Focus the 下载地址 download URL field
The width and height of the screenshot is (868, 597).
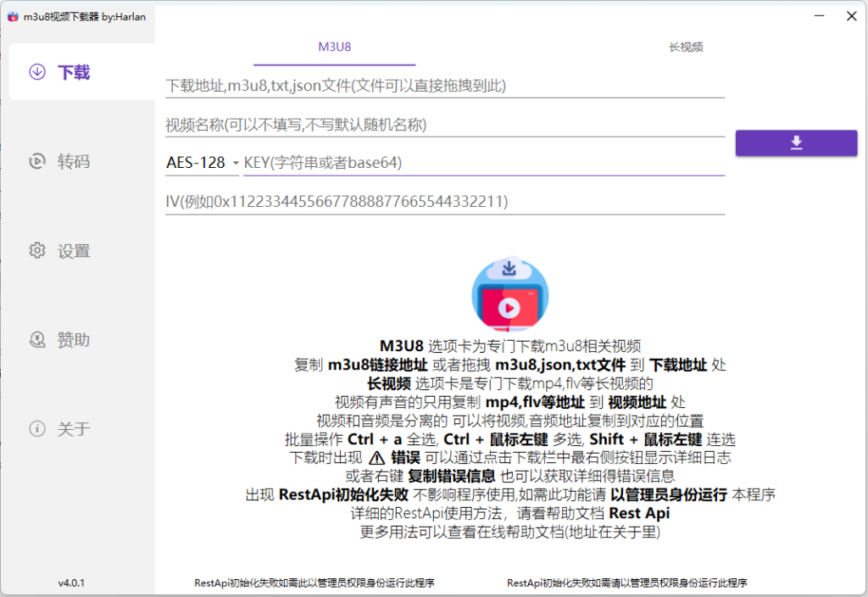444,86
